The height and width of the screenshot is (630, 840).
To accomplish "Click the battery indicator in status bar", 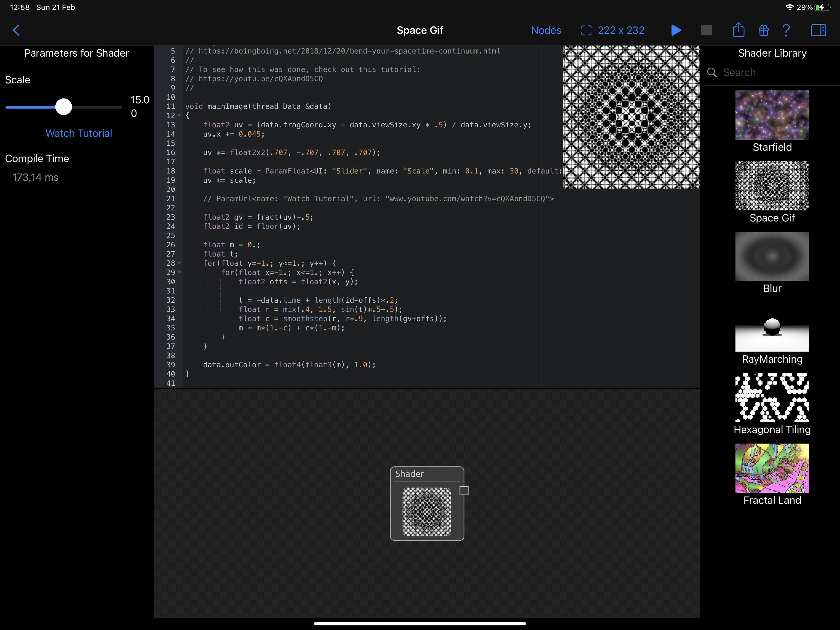I will 822,7.
